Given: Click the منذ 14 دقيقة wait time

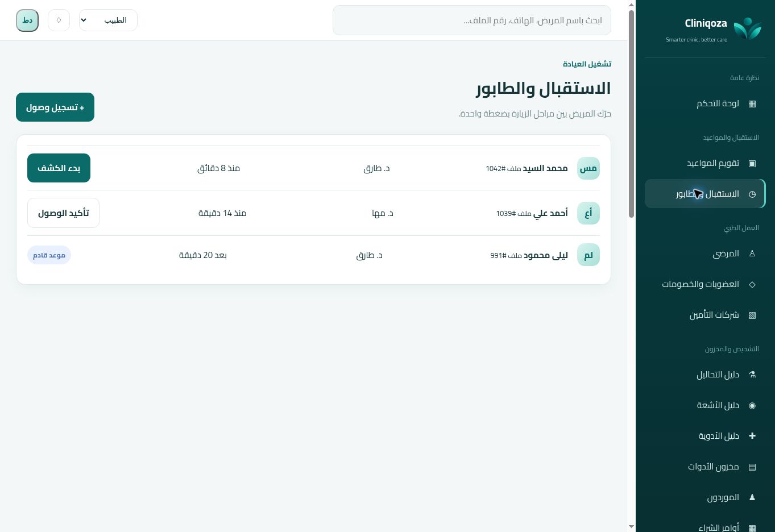Looking at the screenshot, I should click(x=222, y=213).
